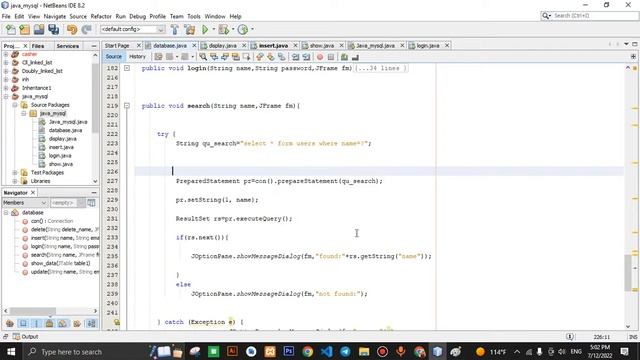640x360 pixels.
Task: Run the project with green play icon
Action: [205, 29]
